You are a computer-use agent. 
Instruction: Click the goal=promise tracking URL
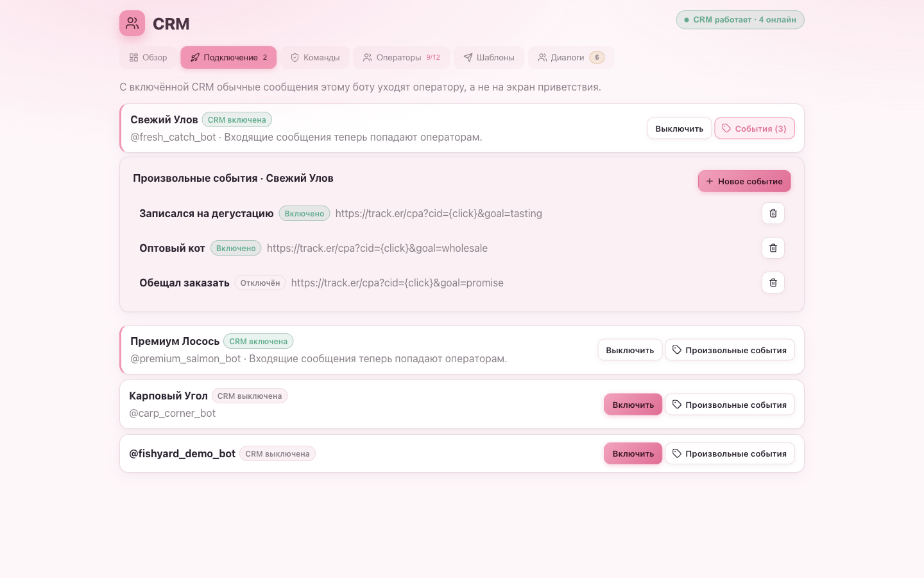point(397,283)
